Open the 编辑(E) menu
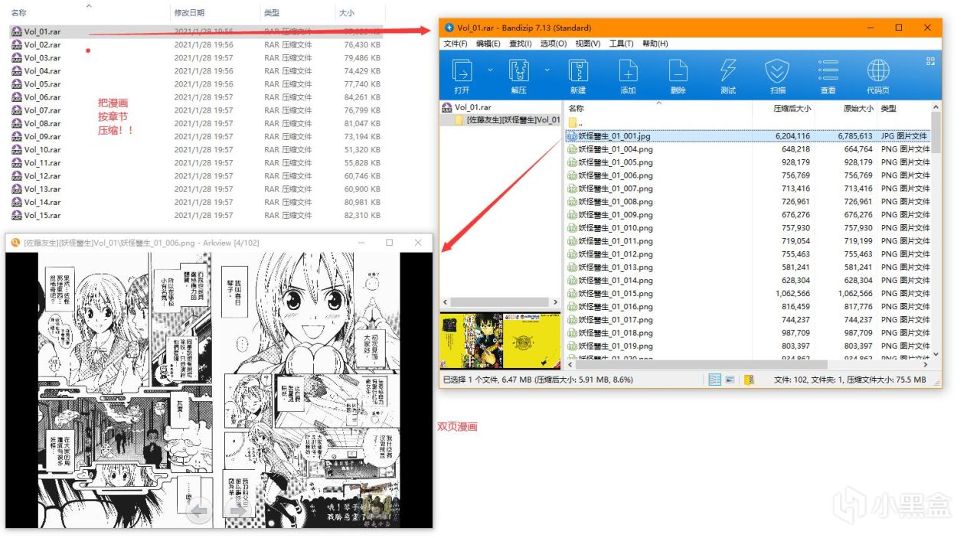980x538 pixels. coord(488,44)
